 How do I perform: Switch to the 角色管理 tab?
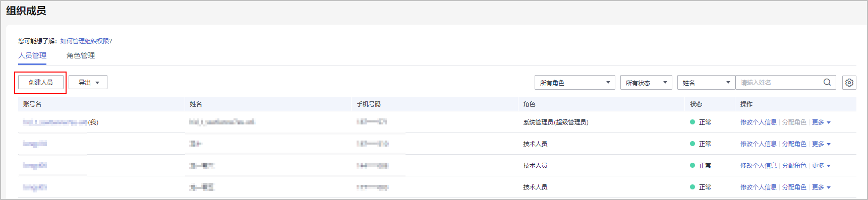(81, 55)
